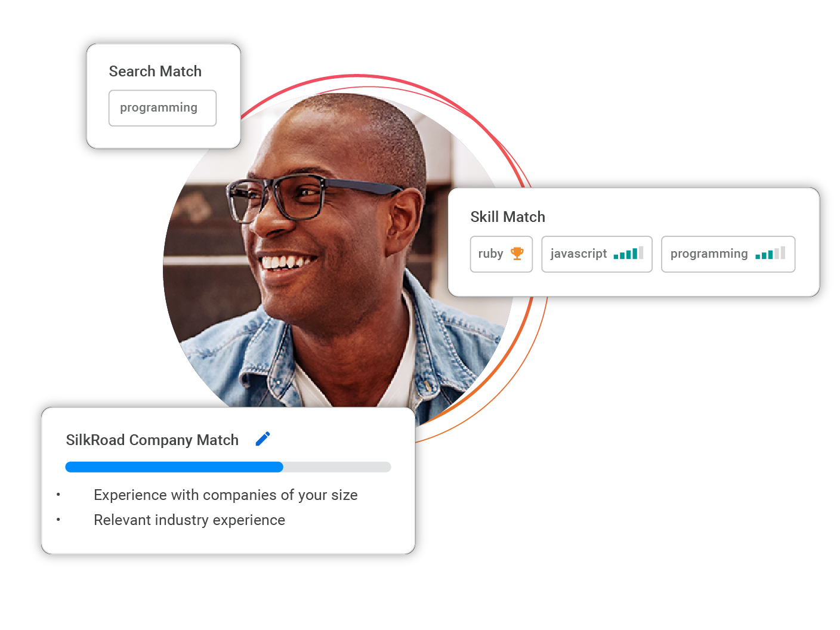Click the edit icon beside SilkRoad Company Match
The image size is (840, 630).
[x=262, y=438]
